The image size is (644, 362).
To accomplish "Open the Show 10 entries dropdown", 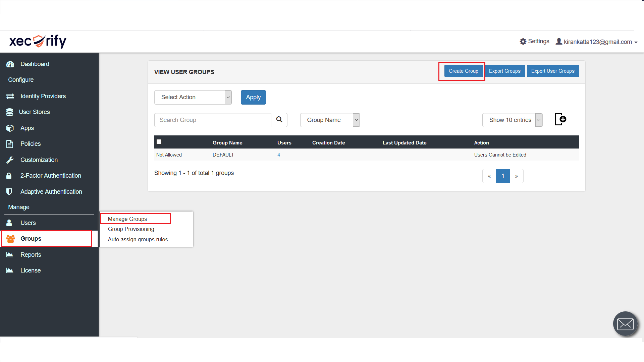I will point(512,120).
